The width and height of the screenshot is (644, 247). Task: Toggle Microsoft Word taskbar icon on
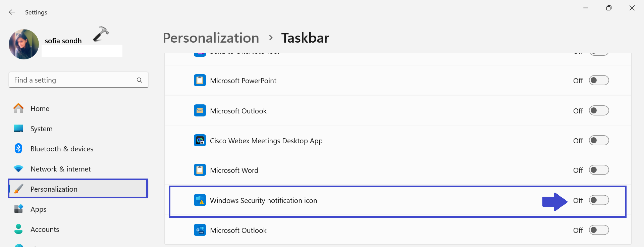tap(599, 170)
